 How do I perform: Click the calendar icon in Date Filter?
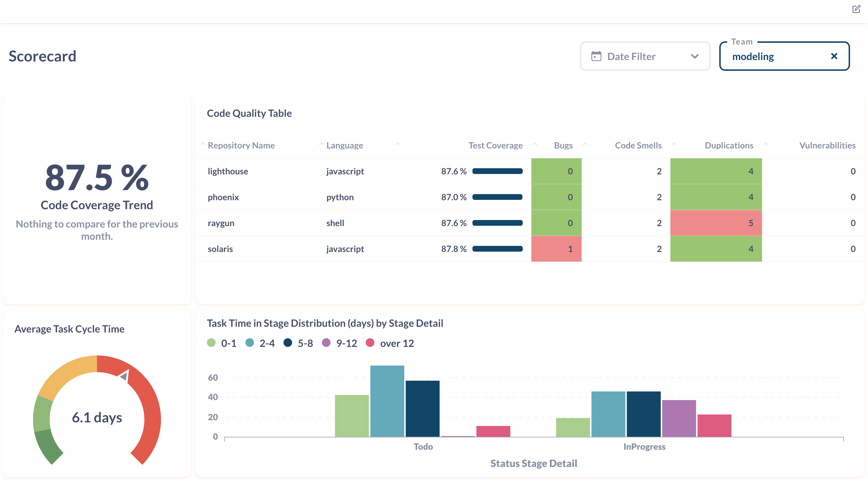[596, 56]
